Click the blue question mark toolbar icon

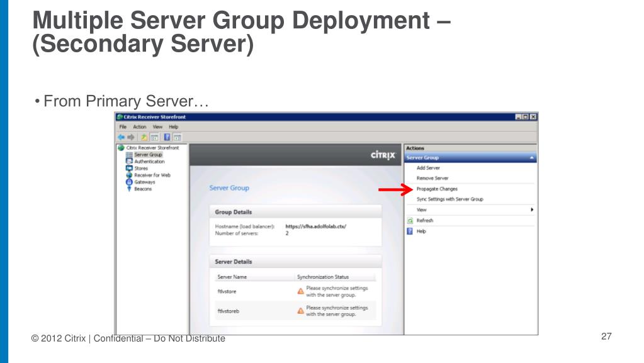click(x=167, y=137)
